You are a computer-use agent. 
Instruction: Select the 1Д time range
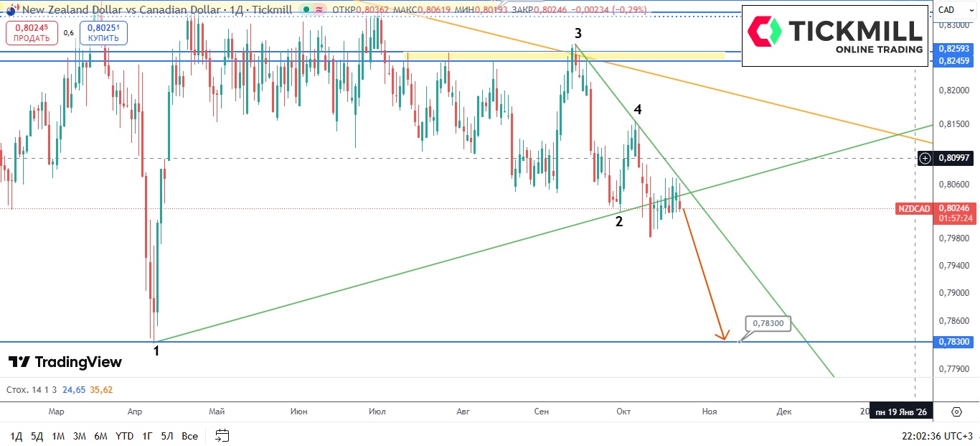coord(17,436)
